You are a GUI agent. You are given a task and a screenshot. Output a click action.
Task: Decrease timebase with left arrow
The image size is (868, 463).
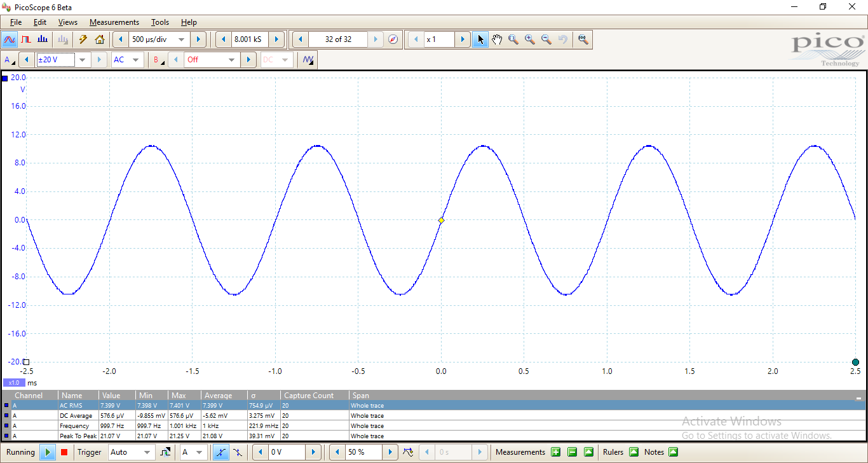[121, 39]
